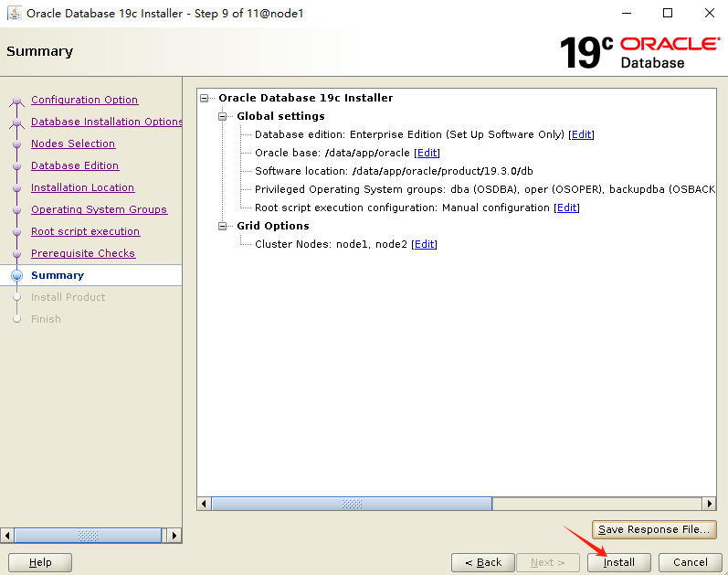The image size is (728, 575).
Task: Go to Database Installation Options step
Action: tap(106, 122)
